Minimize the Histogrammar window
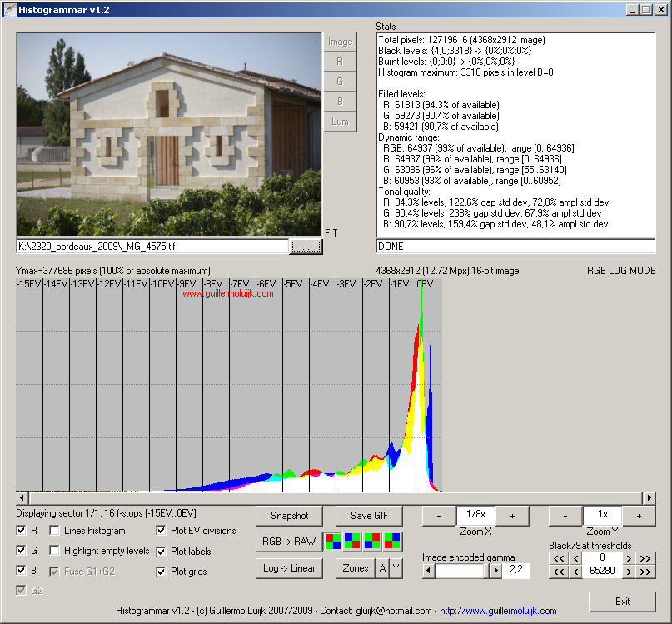The height and width of the screenshot is (624, 672). pyautogui.click(x=632, y=10)
